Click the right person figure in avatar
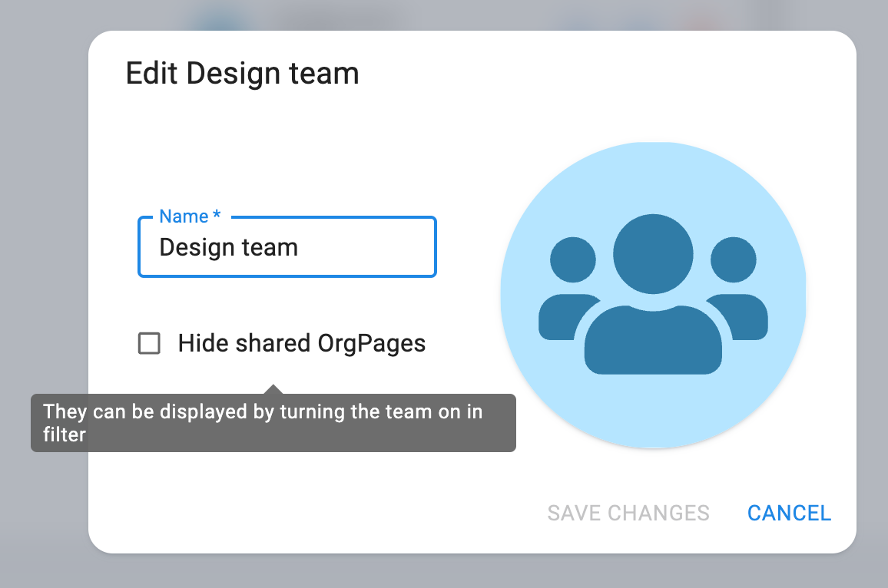 point(734,292)
